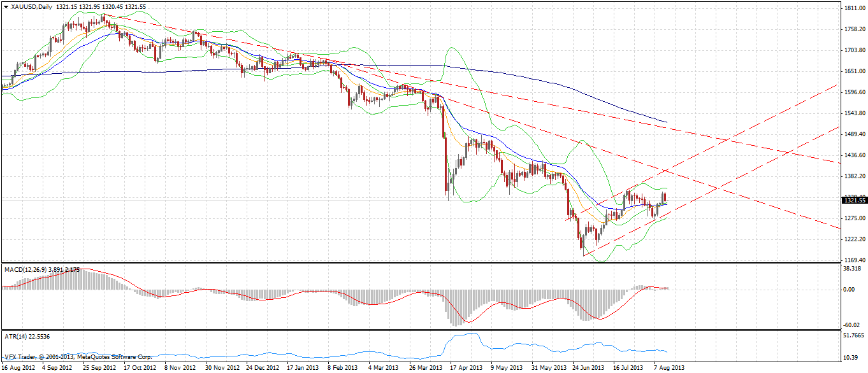This screenshot has height=373, width=868.
Task: Open the dropdown arrow beside XAUUSD,Daily
Action: (6, 6)
